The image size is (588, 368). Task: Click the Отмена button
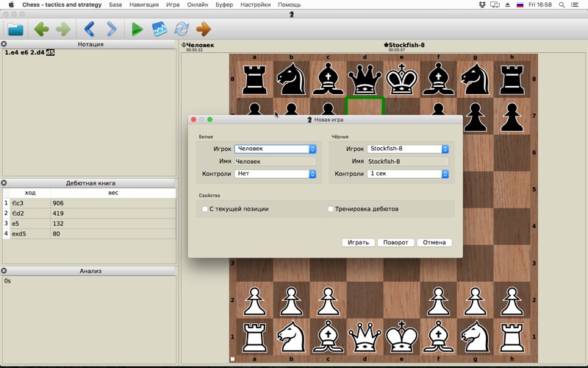434,242
